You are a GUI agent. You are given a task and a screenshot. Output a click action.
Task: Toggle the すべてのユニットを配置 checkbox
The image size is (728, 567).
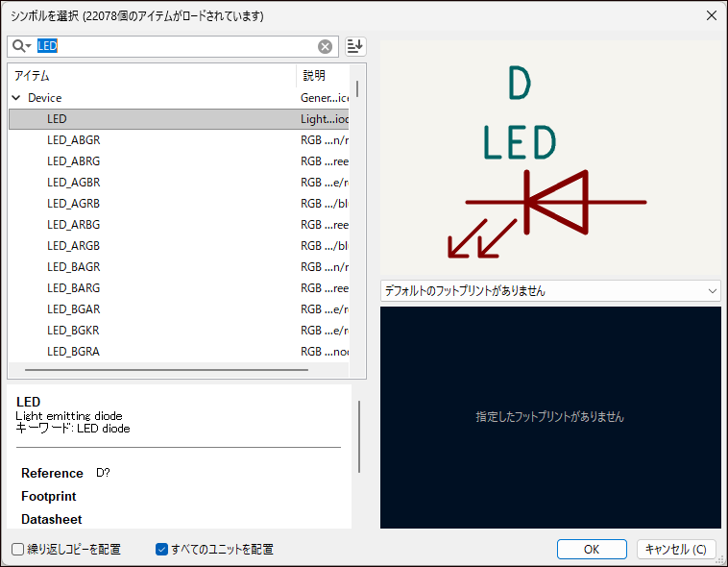click(162, 550)
